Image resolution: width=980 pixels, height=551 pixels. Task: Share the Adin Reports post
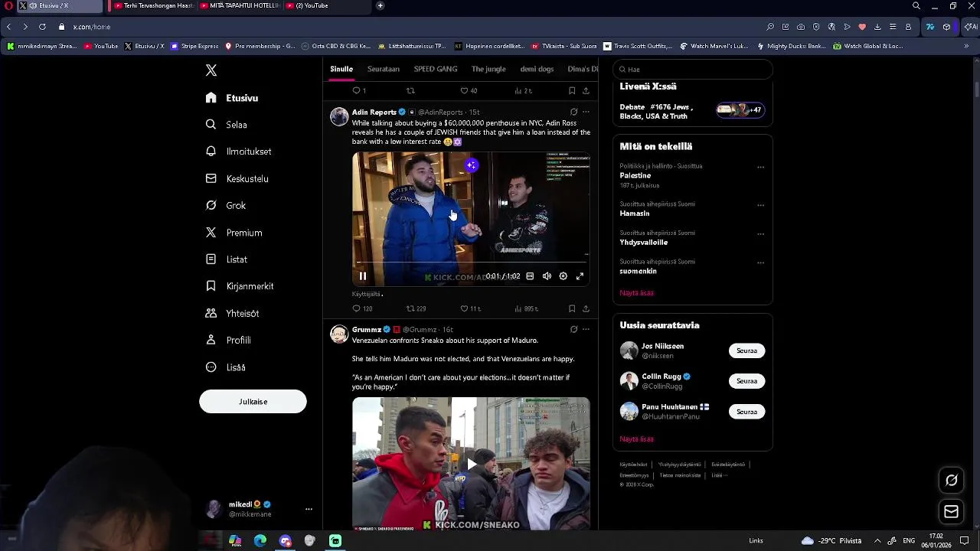pos(586,308)
